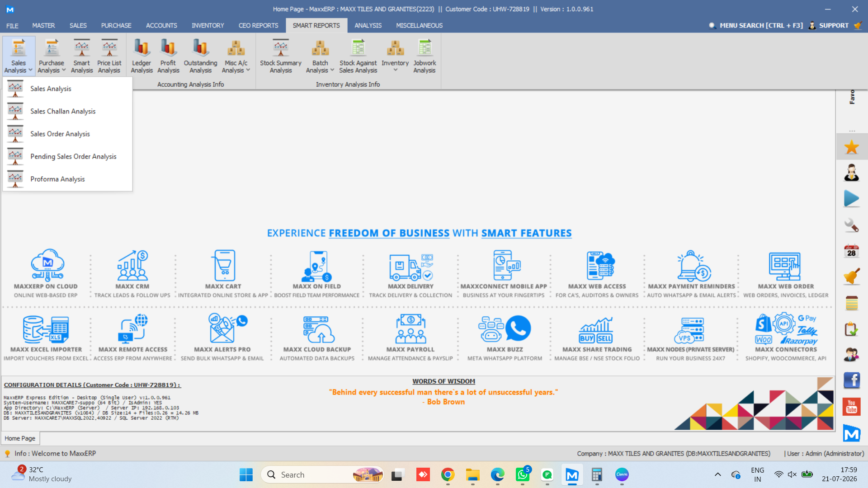The height and width of the screenshot is (488, 868).
Task: Switch to the ANALYSIS ribbon tab
Action: click(368, 26)
